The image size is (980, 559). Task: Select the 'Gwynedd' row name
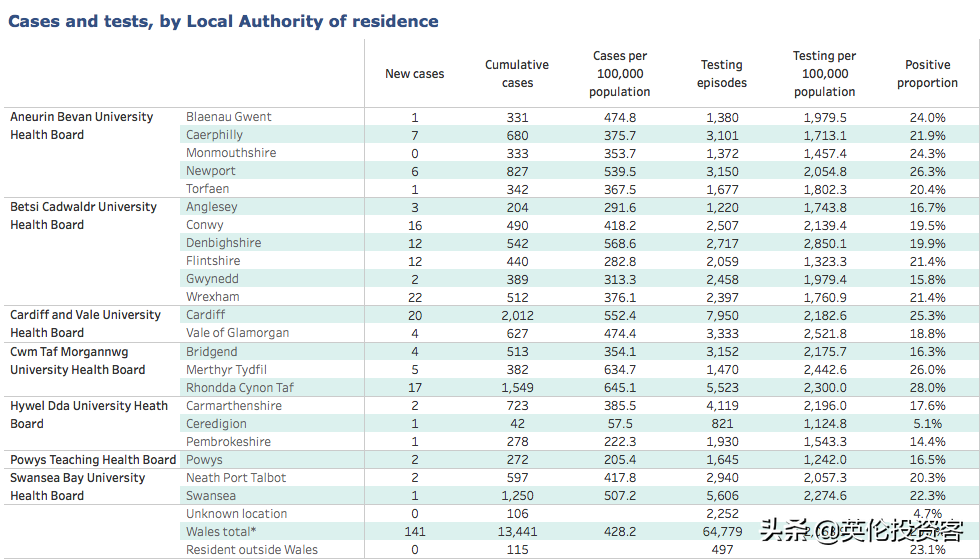point(212,279)
